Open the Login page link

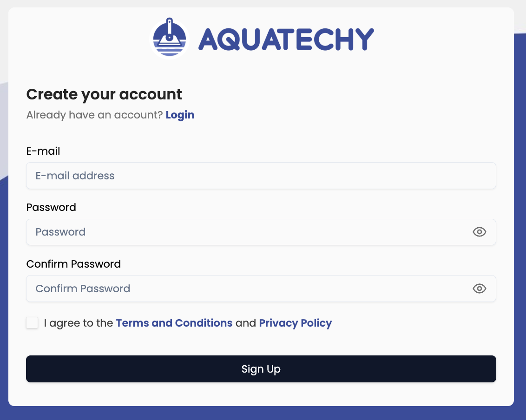(180, 115)
